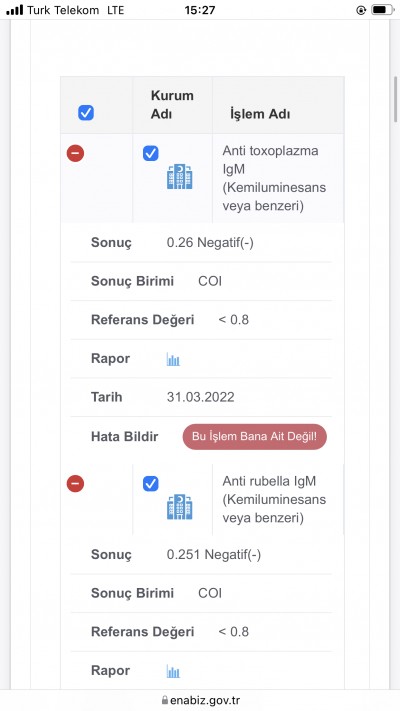Sort by the Kurum Adı column header
This screenshot has width=400, height=711.
click(172, 105)
